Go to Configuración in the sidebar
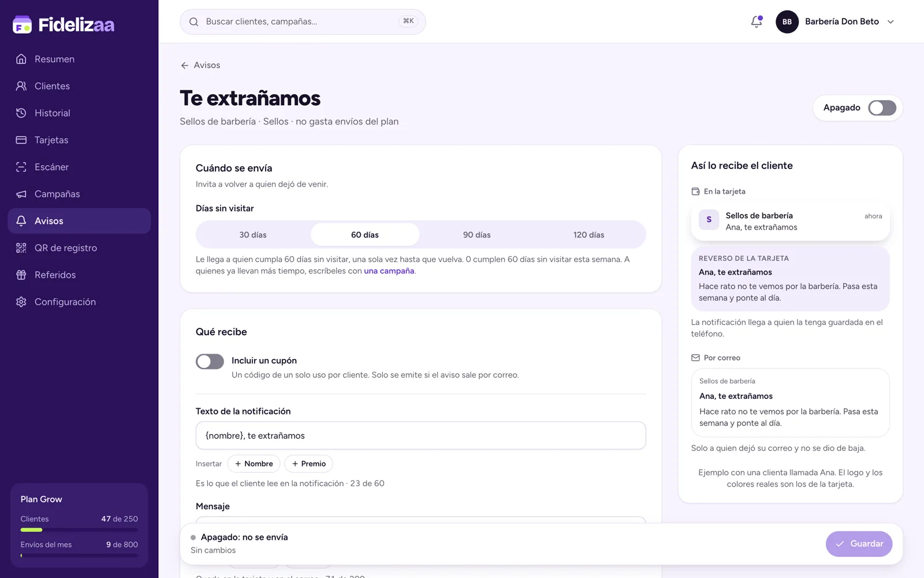The width and height of the screenshot is (924, 578). click(80, 302)
